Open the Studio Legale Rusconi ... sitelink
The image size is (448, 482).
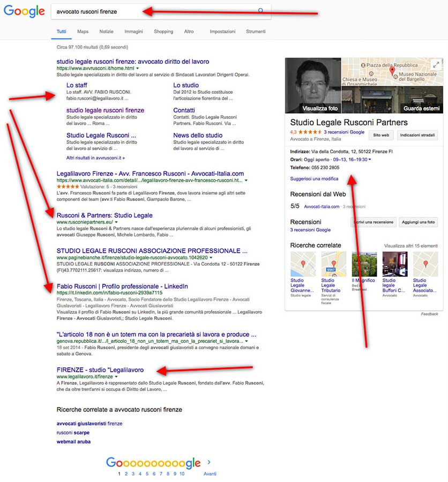click(101, 135)
